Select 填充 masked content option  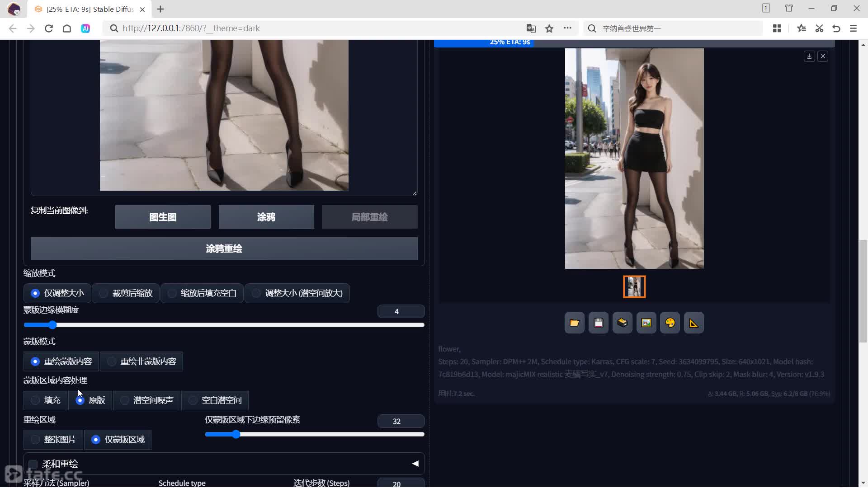[46, 400]
